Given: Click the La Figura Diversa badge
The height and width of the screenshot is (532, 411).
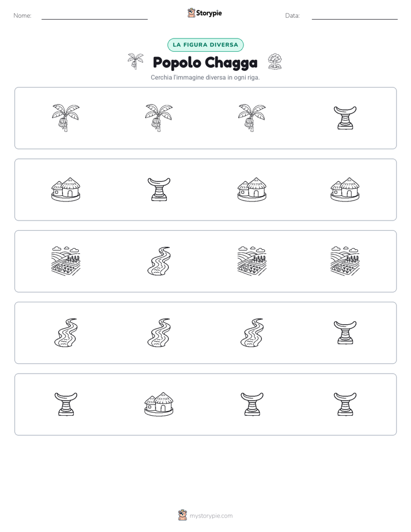Looking at the screenshot, I should (x=205, y=45).
